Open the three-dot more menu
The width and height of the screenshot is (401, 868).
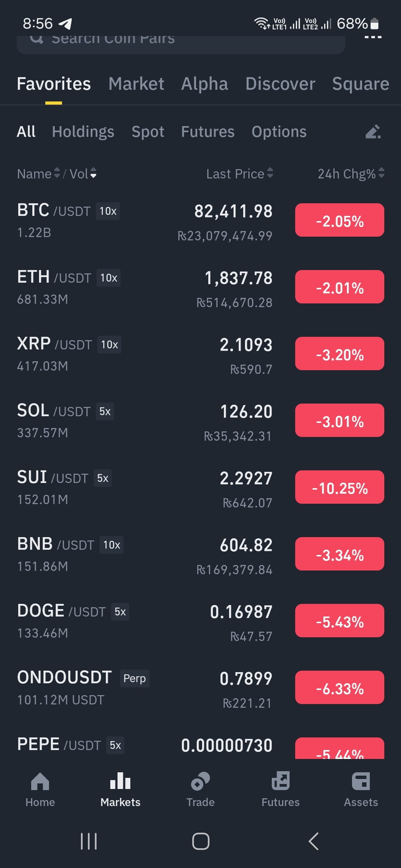(x=373, y=37)
